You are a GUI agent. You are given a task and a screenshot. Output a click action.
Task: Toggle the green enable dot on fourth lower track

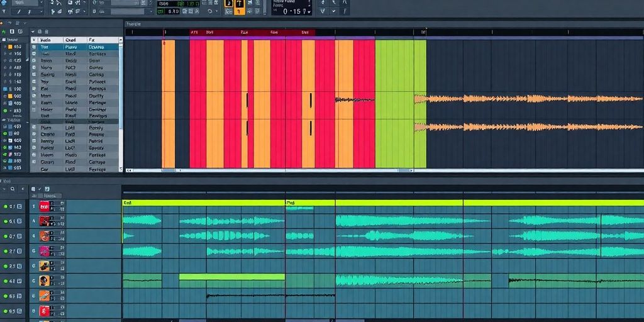5,251
